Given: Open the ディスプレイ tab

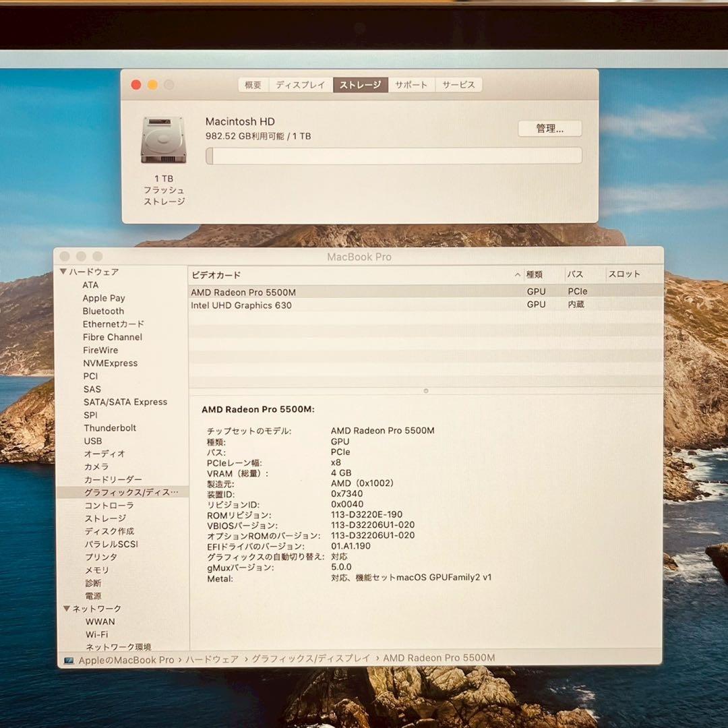Looking at the screenshot, I should (299, 84).
